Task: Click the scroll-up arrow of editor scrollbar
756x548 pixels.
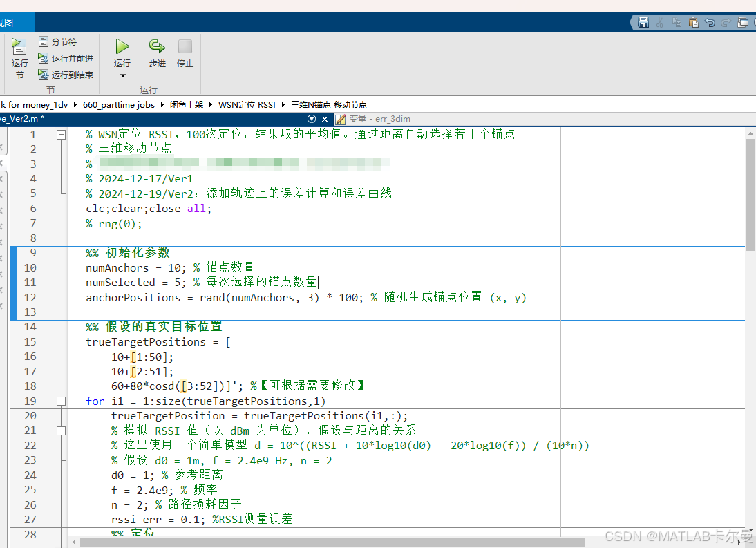Action: click(x=750, y=133)
